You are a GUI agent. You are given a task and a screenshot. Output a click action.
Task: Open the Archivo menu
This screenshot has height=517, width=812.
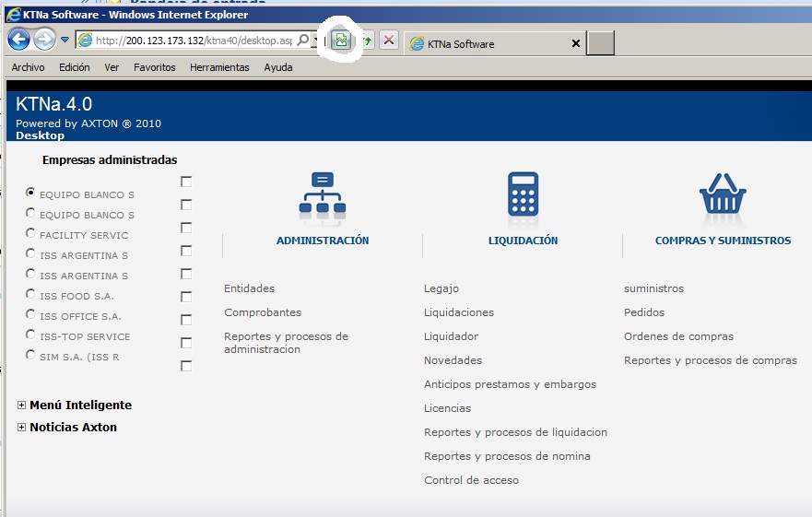(28, 67)
